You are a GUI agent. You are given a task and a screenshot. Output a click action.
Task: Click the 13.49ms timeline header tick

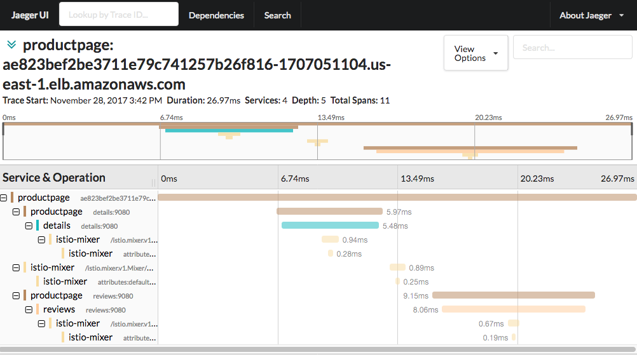417,179
